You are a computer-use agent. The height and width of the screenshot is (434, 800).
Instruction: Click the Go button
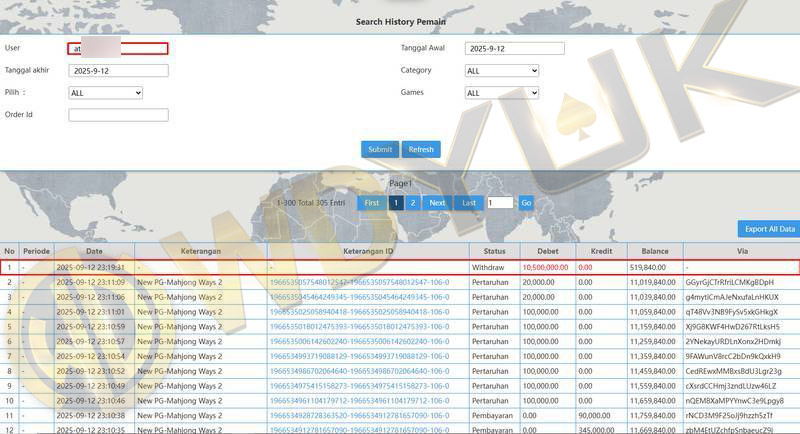[x=526, y=202]
